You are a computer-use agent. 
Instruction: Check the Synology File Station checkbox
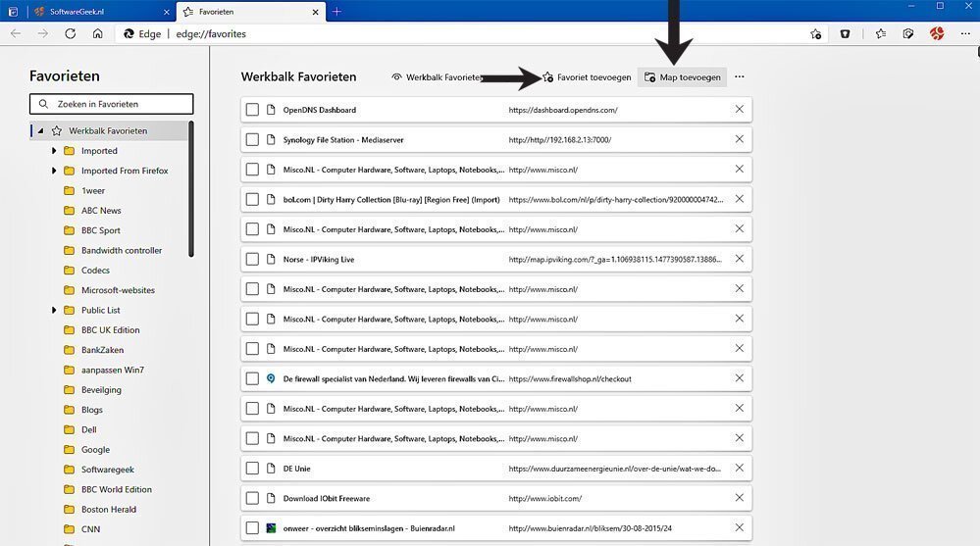click(x=252, y=140)
